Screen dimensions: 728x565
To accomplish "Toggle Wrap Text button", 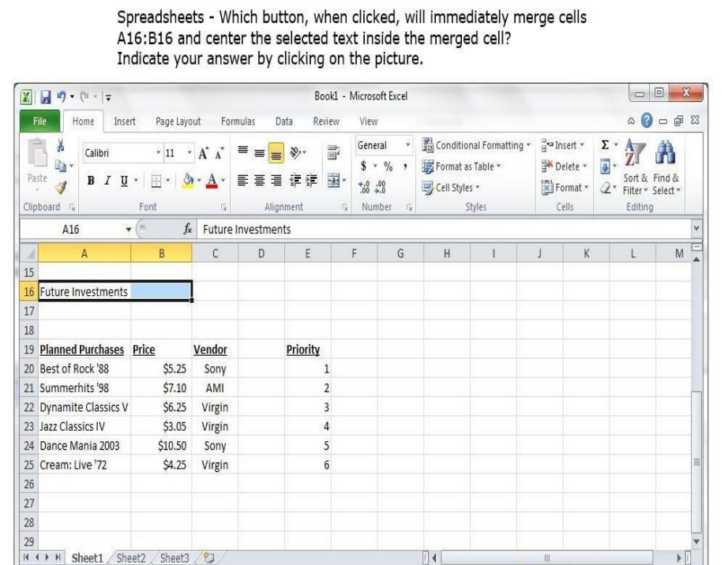I will pyautogui.click(x=333, y=152).
